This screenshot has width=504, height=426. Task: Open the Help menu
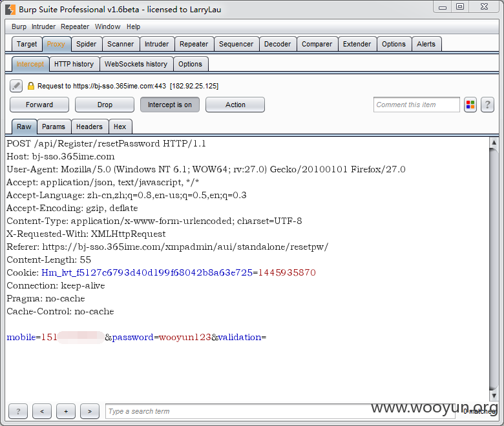133,26
